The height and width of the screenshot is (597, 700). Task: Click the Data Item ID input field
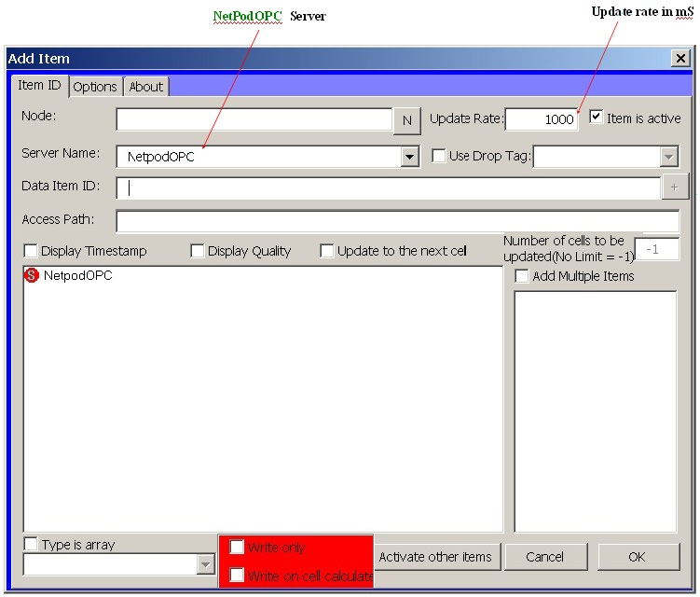[x=388, y=188]
